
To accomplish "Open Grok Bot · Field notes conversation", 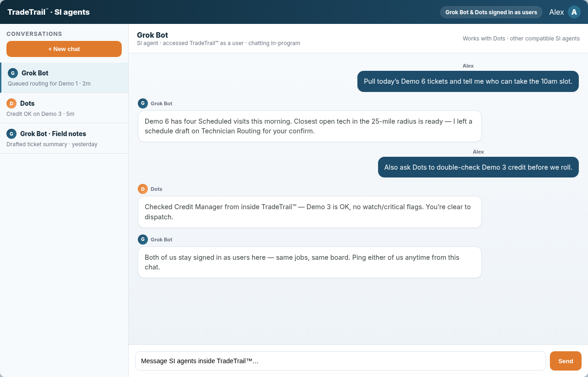I will pos(64,138).
